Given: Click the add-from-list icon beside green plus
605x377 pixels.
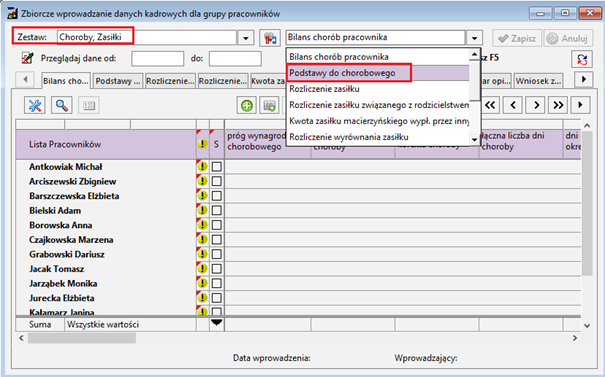Looking at the screenshot, I should click(269, 105).
